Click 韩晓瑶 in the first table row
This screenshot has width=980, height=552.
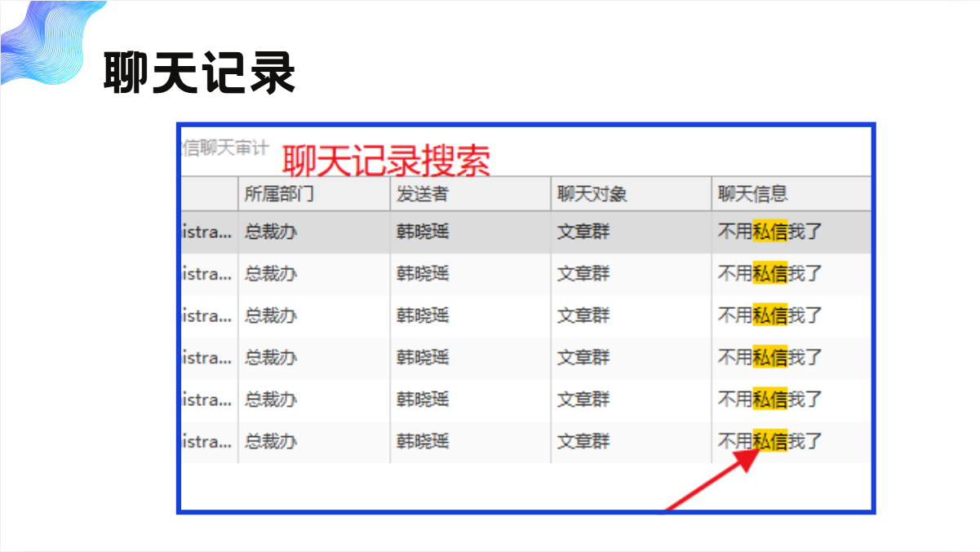[x=423, y=232]
